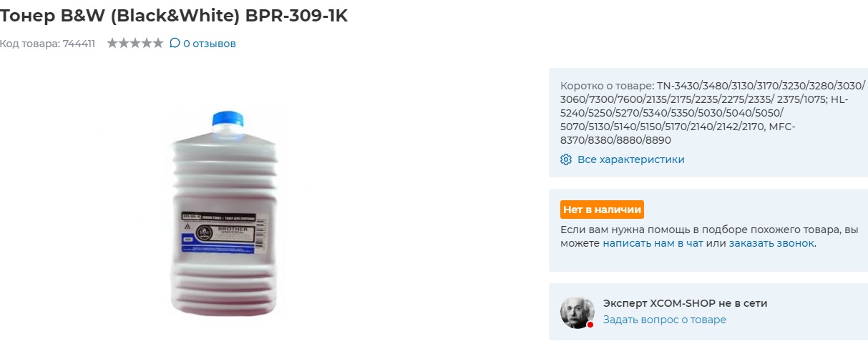Click the gear icon beside 'Все характеристики'
The height and width of the screenshot is (364, 868).
tap(566, 159)
